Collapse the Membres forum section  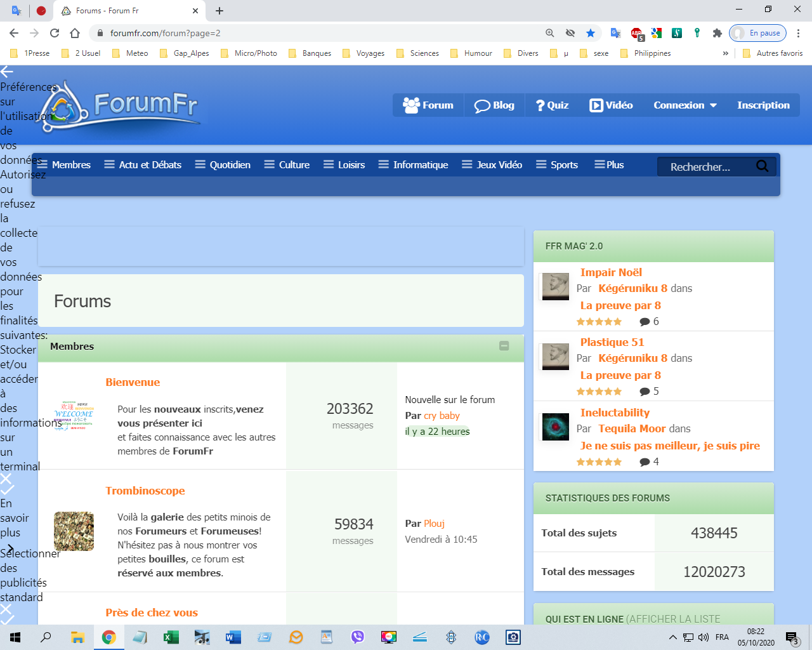[x=504, y=346]
